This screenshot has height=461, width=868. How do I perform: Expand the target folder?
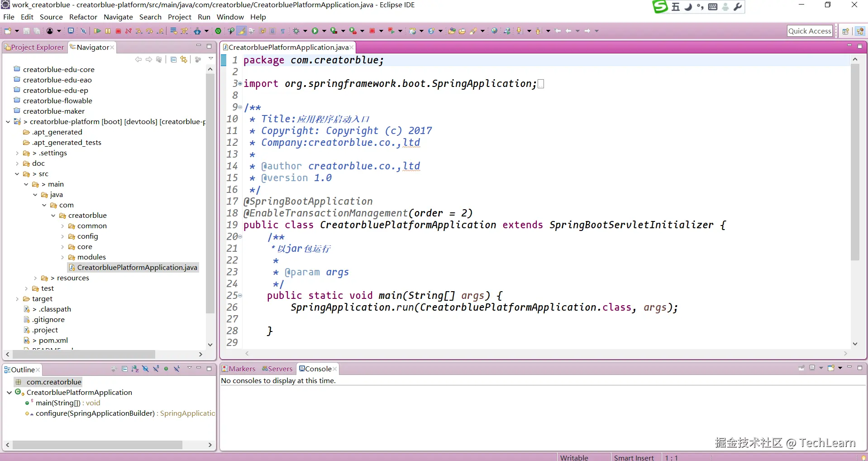pos(17,299)
